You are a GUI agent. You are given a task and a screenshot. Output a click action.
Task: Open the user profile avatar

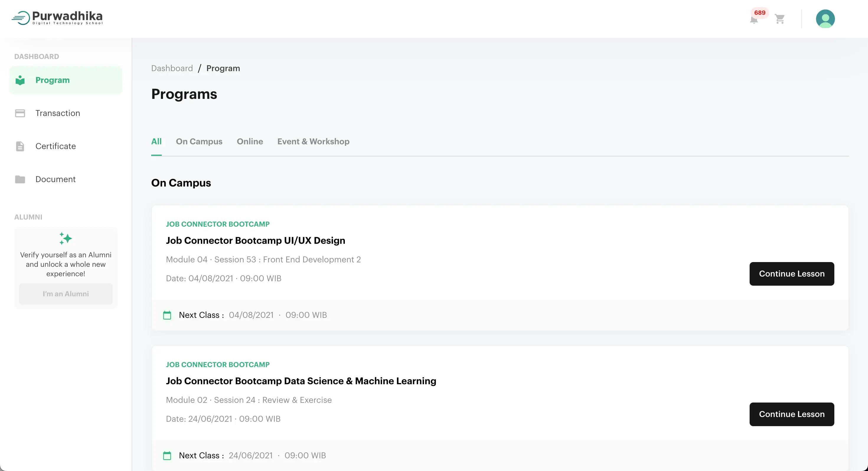point(825,19)
